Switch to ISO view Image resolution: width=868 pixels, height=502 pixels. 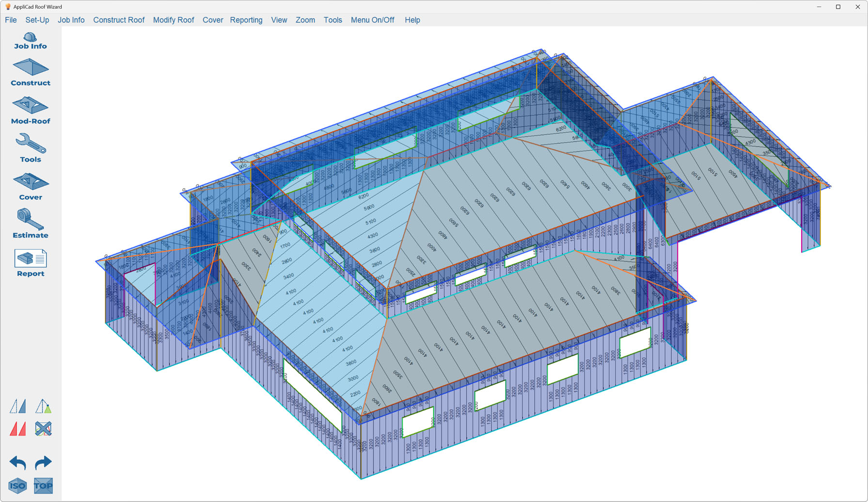coord(17,486)
